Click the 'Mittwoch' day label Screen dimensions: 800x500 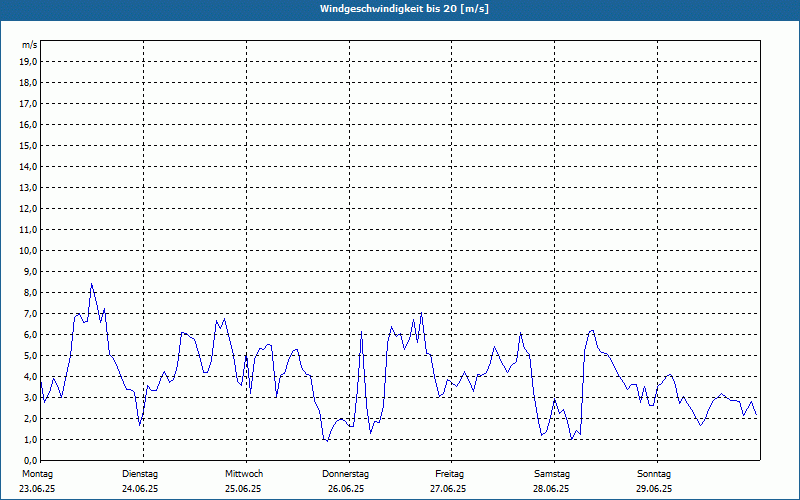(244, 474)
